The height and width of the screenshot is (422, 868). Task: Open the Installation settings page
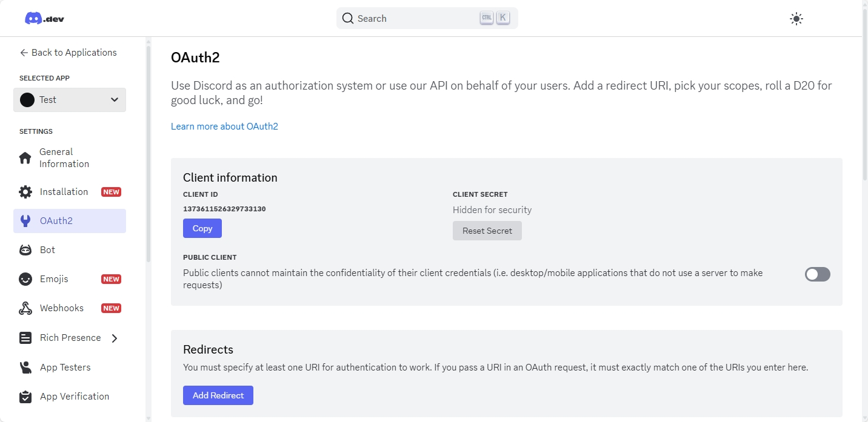[x=70, y=192]
